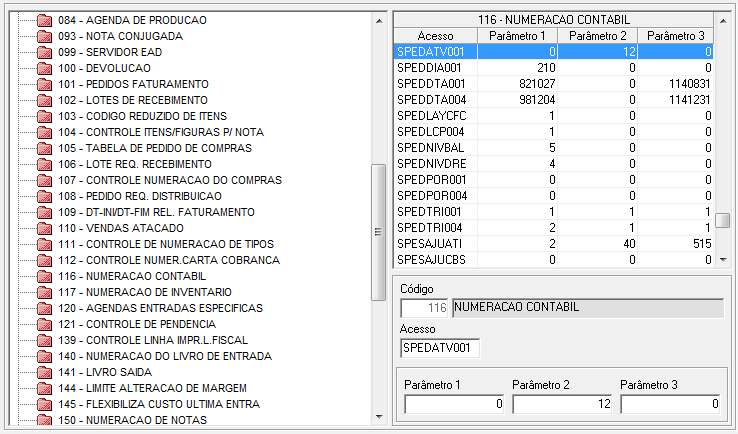Click folder icon for 103 - CODIGO REDUZIDO DE ITENS

point(44,116)
